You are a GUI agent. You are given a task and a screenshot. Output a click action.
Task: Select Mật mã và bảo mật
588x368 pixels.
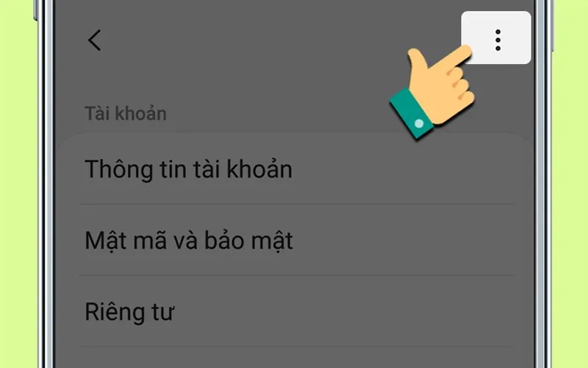pyautogui.click(x=295, y=240)
